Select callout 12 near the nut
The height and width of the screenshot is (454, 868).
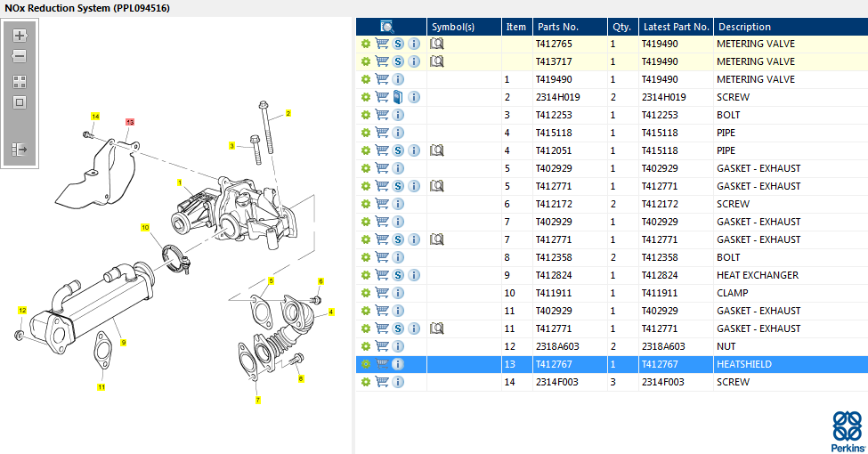pyautogui.click(x=22, y=311)
